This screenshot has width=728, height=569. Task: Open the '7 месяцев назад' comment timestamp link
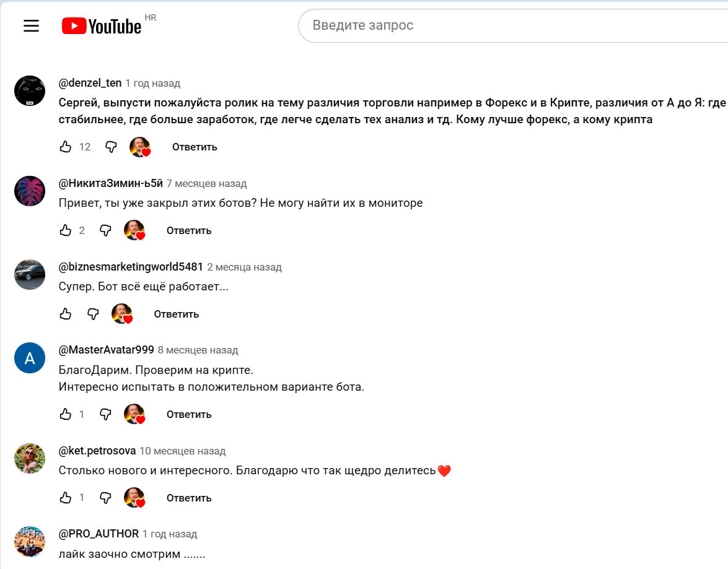coord(206,184)
